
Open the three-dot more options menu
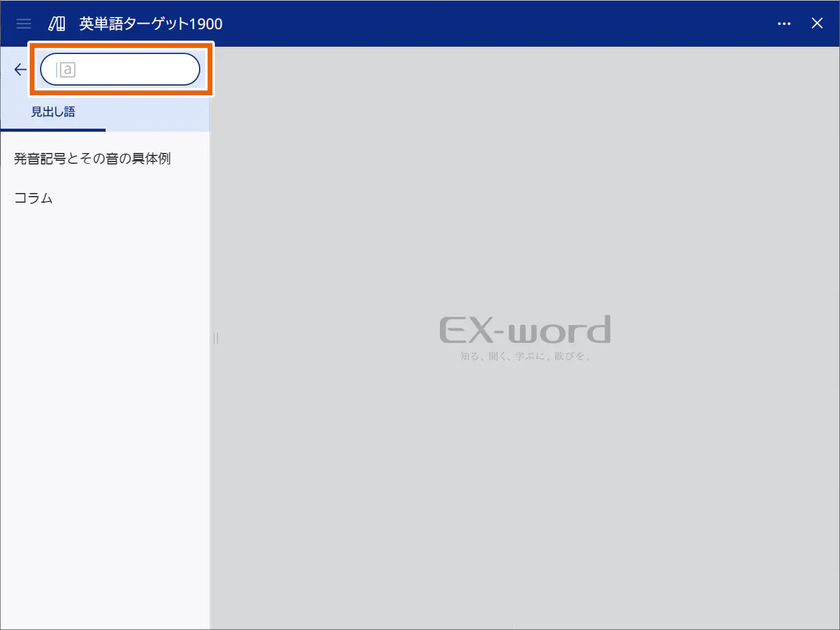[784, 24]
